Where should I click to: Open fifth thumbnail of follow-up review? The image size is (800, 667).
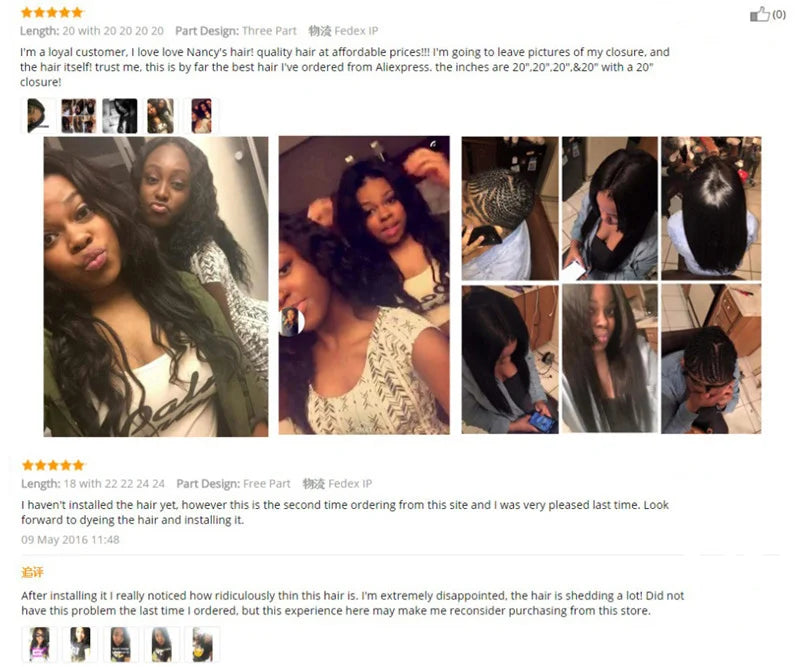pyautogui.click(x=202, y=645)
